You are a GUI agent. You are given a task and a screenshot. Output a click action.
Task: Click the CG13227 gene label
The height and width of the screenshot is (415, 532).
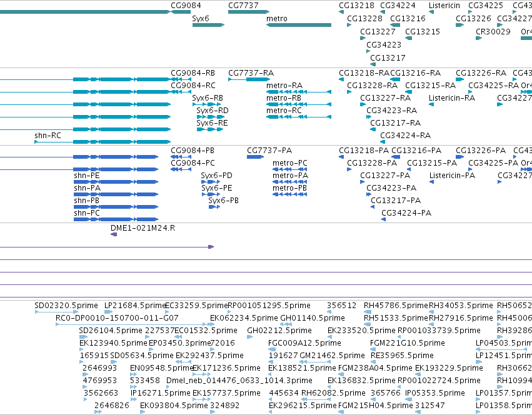pyautogui.click(x=378, y=31)
